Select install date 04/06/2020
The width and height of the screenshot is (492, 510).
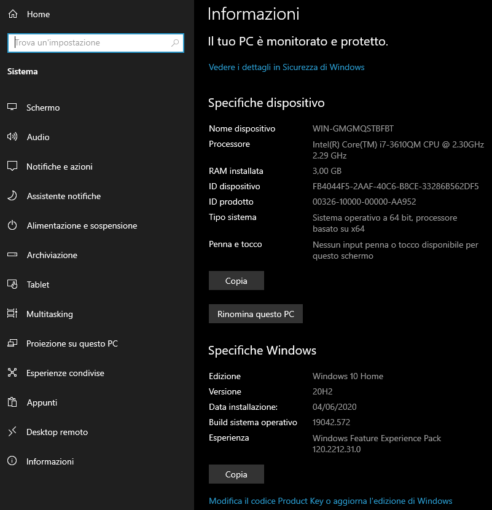[x=334, y=407]
